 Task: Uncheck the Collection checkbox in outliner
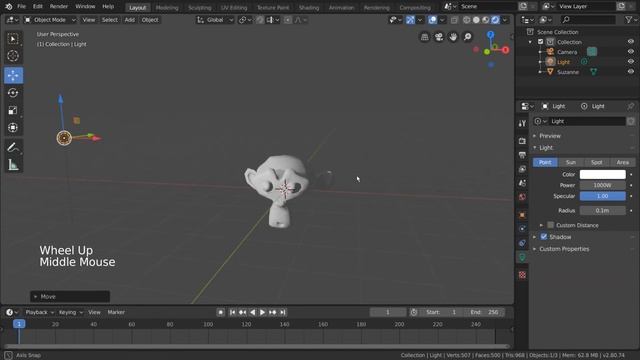[x=540, y=42]
